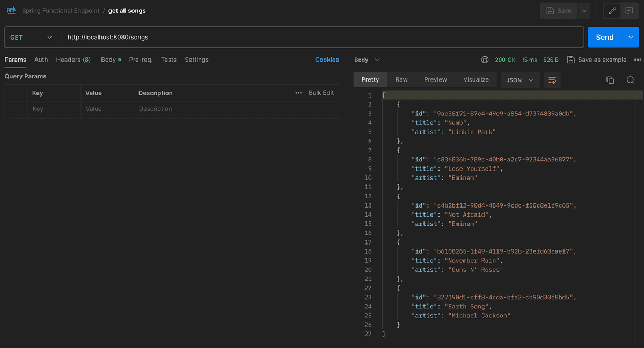Open the comments icon in the right sidebar
The image size is (644, 348).
coord(629,10)
